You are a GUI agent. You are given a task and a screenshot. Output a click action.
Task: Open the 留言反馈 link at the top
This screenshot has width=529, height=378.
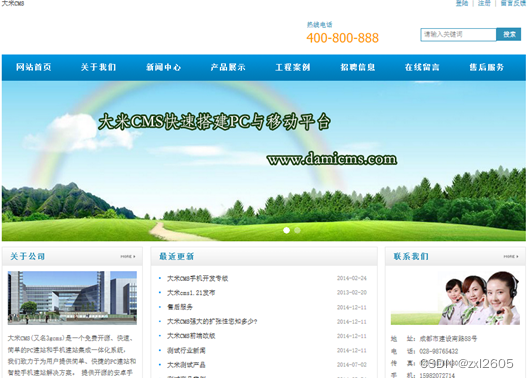click(513, 3)
